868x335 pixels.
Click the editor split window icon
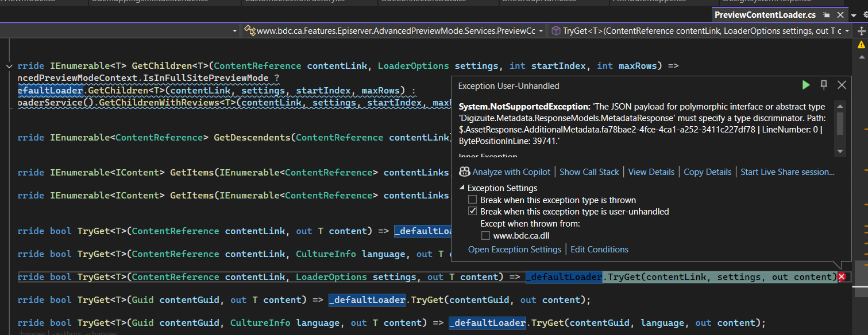point(861,30)
